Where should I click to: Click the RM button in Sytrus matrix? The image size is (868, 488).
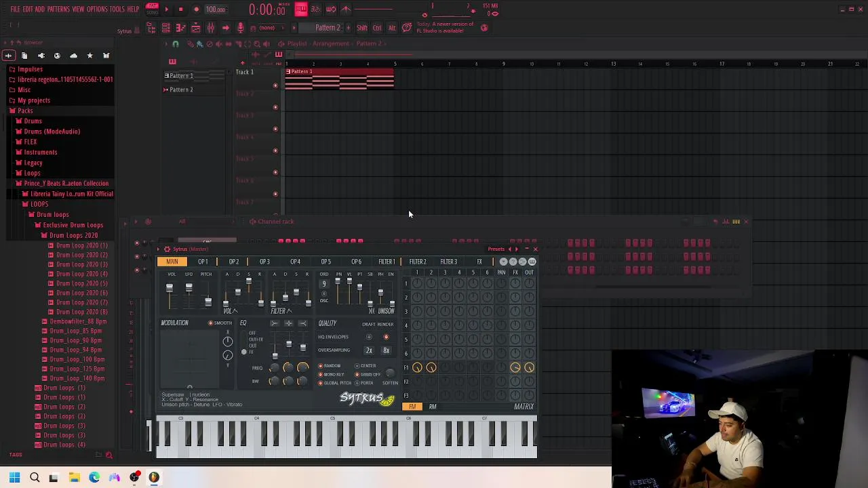(x=433, y=407)
